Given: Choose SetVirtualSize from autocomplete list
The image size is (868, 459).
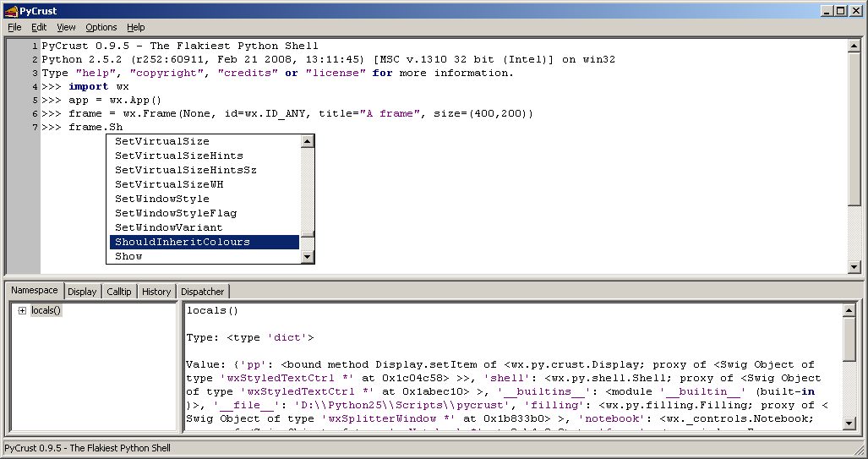Looking at the screenshot, I should point(205,141).
